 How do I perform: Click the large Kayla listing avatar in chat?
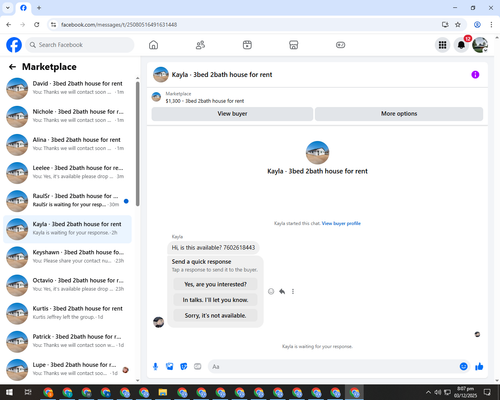click(x=317, y=153)
